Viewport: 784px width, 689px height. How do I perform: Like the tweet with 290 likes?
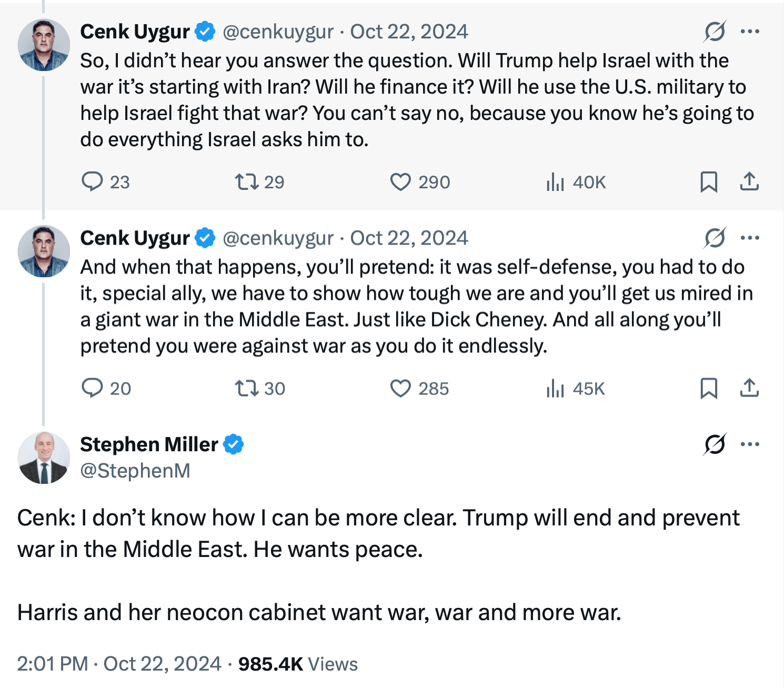[x=400, y=182]
